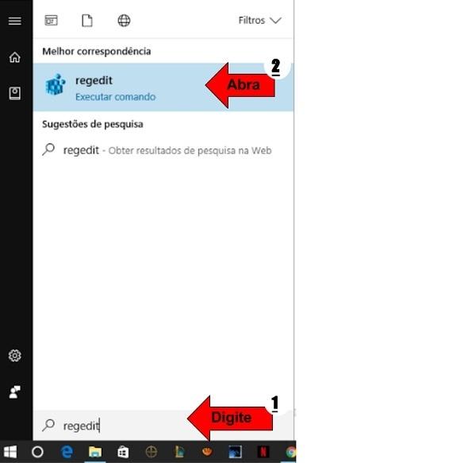Viewport: 476px width, 463px height.
Task: Open File Explorer from taskbar
Action: 95,452
